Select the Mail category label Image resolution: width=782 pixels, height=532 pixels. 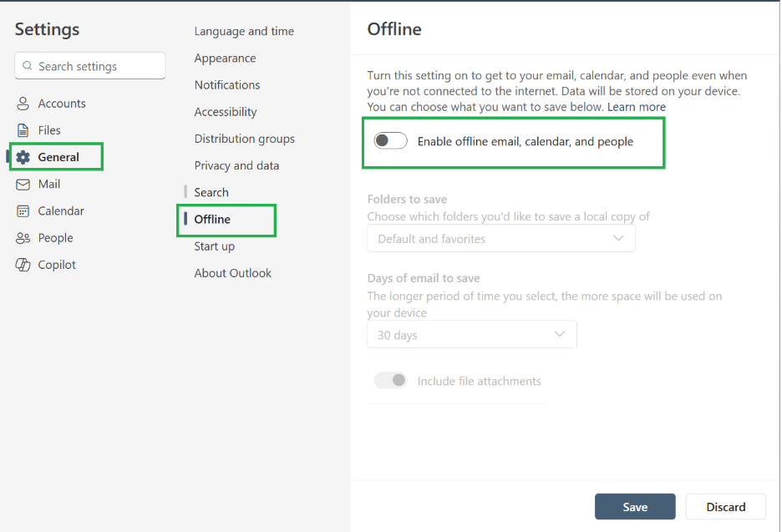[x=48, y=185]
